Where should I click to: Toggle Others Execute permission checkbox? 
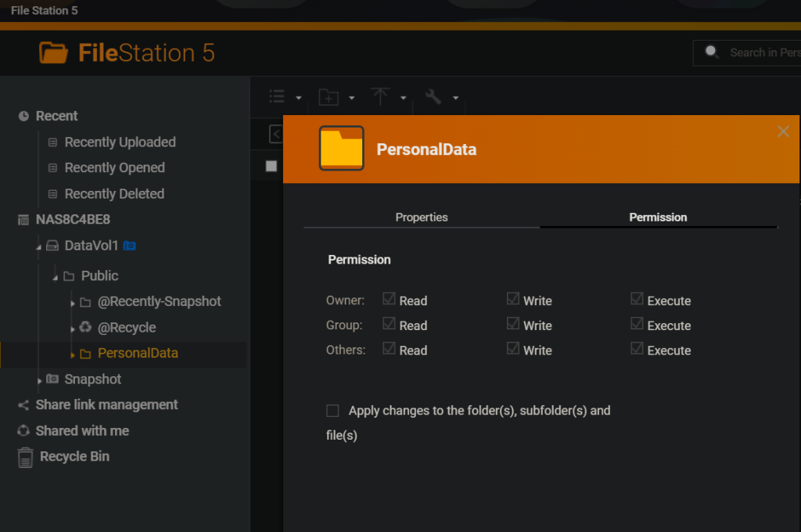coord(638,349)
